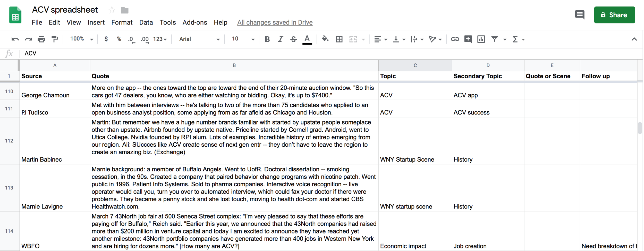Create a filter
Image resolution: width=644 pixels, height=251 pixels.
(x=494, y=39)
